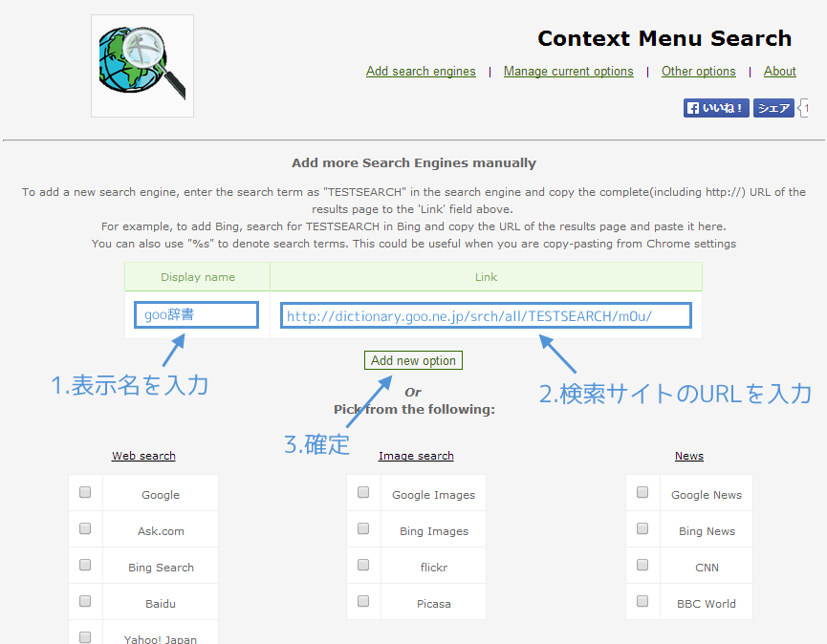This screenshot has height=644, width=827.
Task: Click the globe and magnifier logo
Action: (x=142, y=66)
